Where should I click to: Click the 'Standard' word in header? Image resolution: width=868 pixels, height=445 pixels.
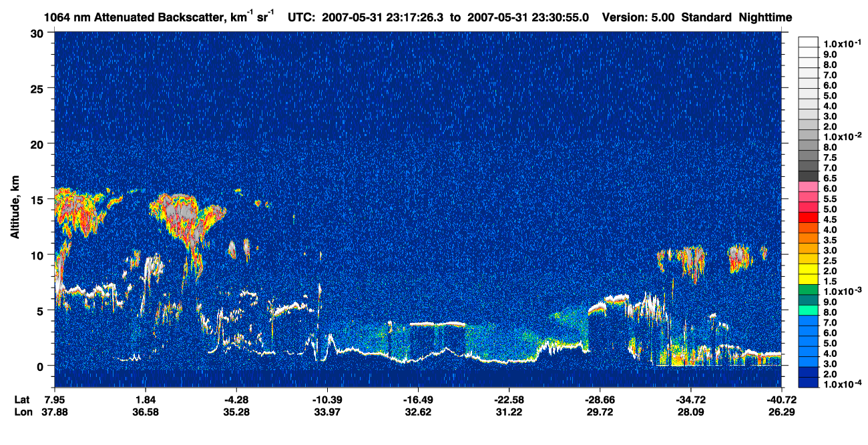pyautogui.click(x=706, y=18)
